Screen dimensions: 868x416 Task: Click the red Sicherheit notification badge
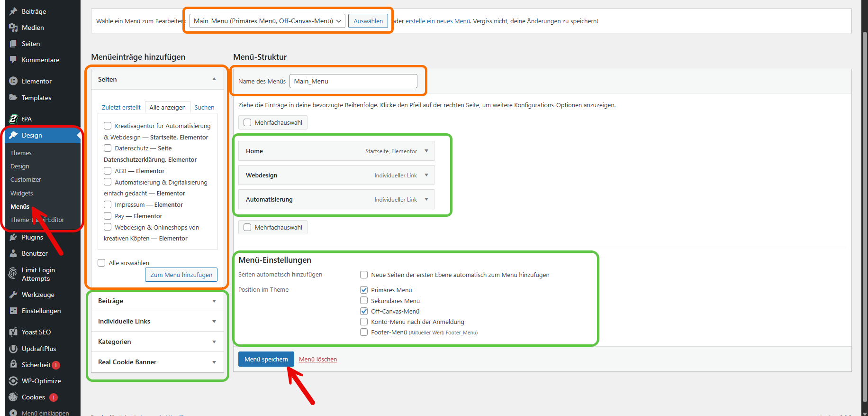[56, 365]
